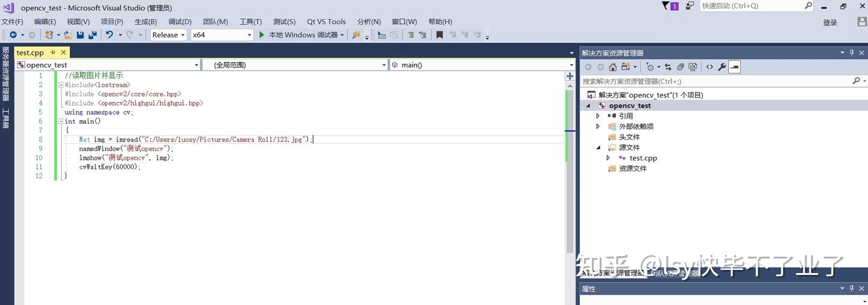
Task: Close the test.cpp tab
Action: [63, 52]
